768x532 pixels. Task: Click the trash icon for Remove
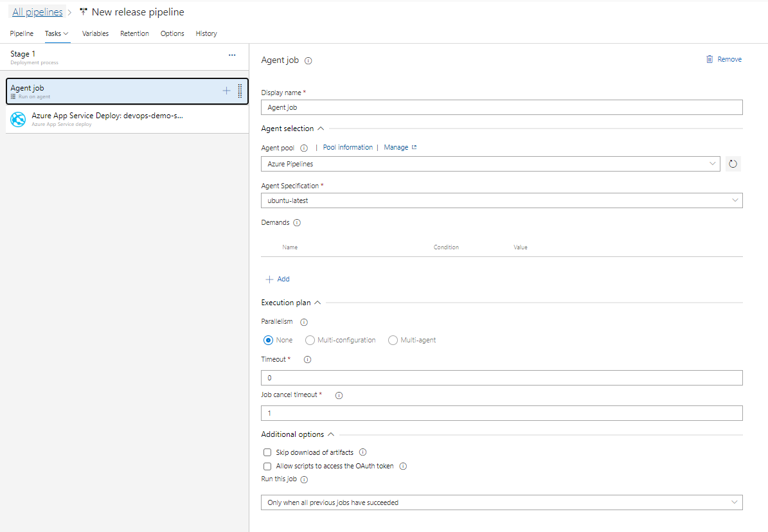click(x=710, y=59)
